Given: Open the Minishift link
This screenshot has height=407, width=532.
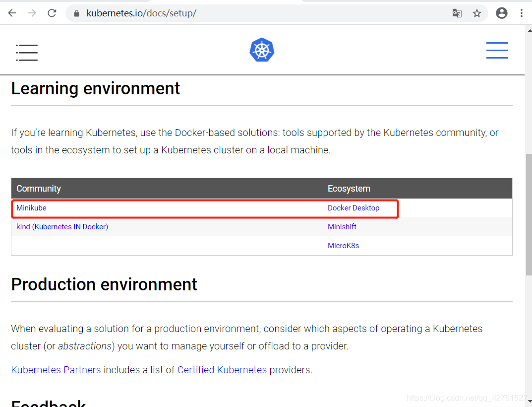Looking at the screenshot, I should [342, 227].
